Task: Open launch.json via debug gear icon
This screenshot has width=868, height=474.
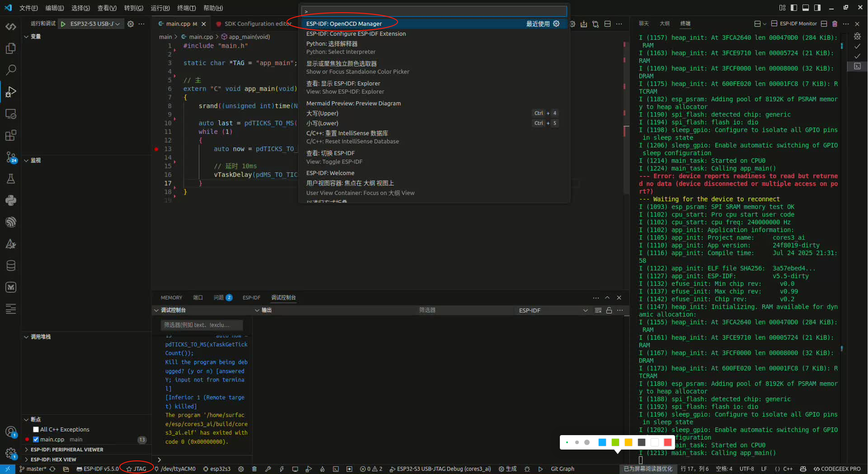Action: pos(131,24)
